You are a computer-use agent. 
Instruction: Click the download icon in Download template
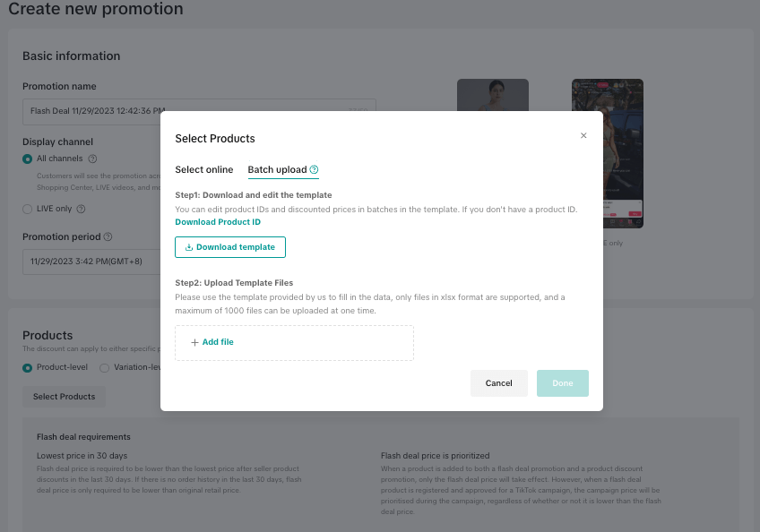(188, 247)
